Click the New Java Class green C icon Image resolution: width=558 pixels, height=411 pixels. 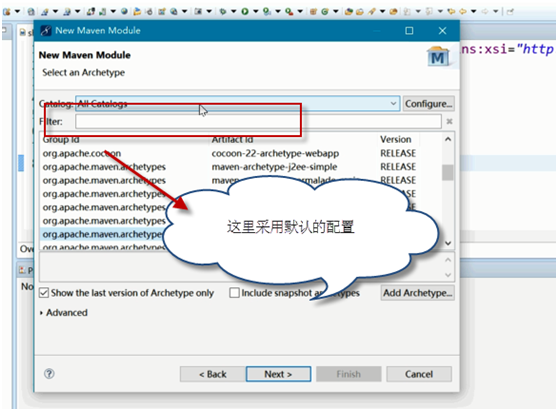click(x=325, y=11)
